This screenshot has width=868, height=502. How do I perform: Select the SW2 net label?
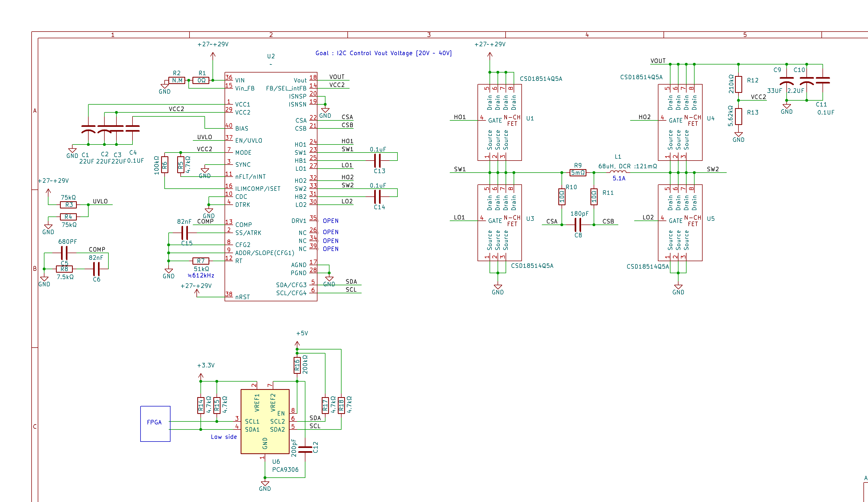point(713,169)
